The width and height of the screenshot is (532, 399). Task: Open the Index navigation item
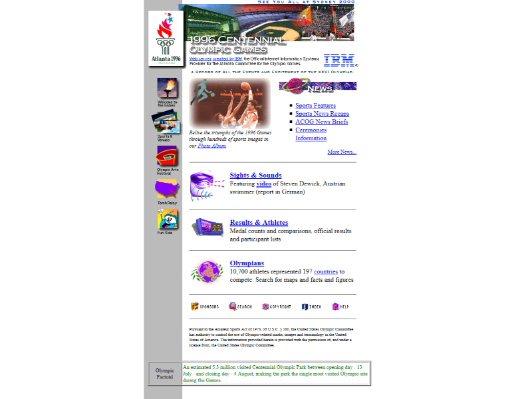point(311,307)
